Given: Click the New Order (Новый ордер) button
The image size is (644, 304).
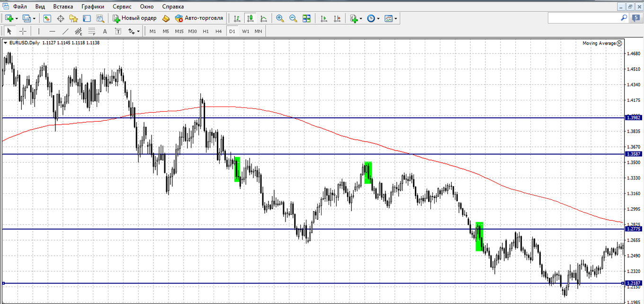Looking at the screenshot, I should (134, 18).
